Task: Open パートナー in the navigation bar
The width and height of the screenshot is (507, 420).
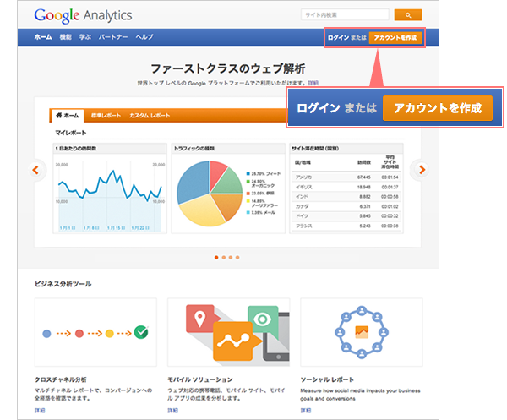Action: coord(113,37)
